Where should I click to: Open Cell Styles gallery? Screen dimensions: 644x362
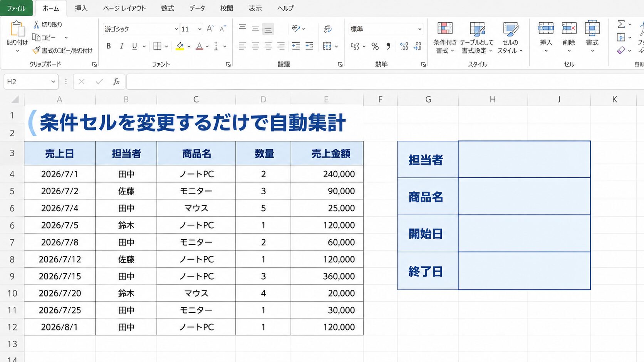pyautogui.click(x=510, y=38)
